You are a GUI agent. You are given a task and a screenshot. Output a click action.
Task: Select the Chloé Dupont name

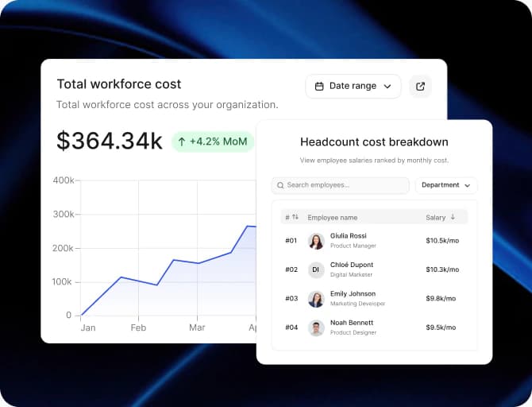coord(352,265)
